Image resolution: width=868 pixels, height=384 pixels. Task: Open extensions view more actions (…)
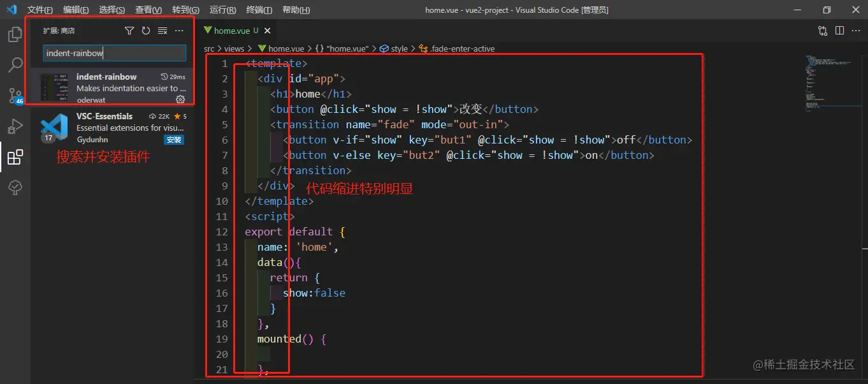point(179,31)
